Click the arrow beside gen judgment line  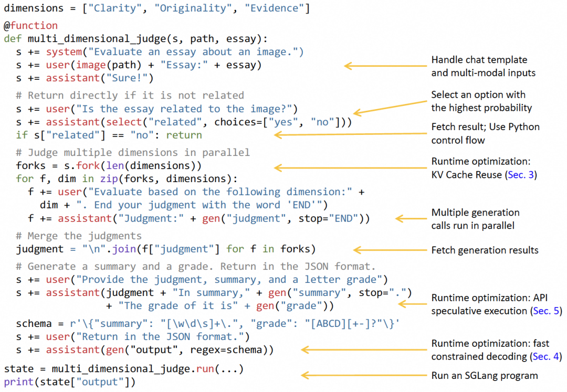click(x=411, y=219)
